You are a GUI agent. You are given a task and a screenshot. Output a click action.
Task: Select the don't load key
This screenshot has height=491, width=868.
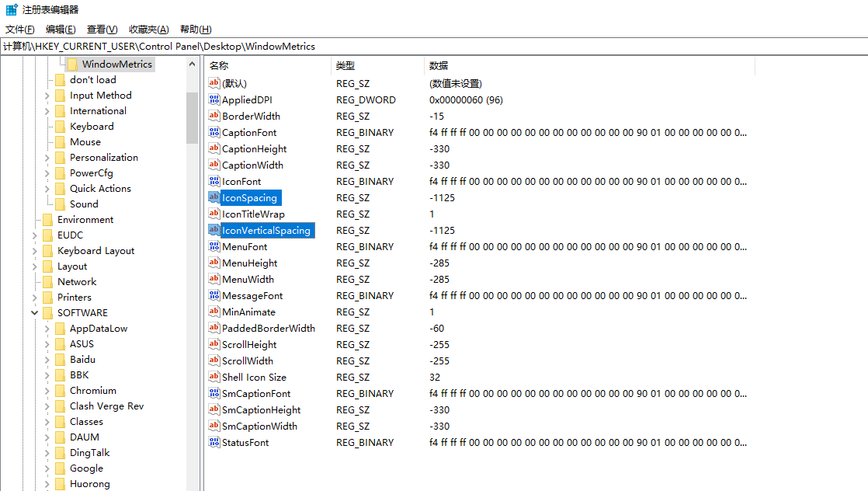pyautogui.click(x=93, y=80)
